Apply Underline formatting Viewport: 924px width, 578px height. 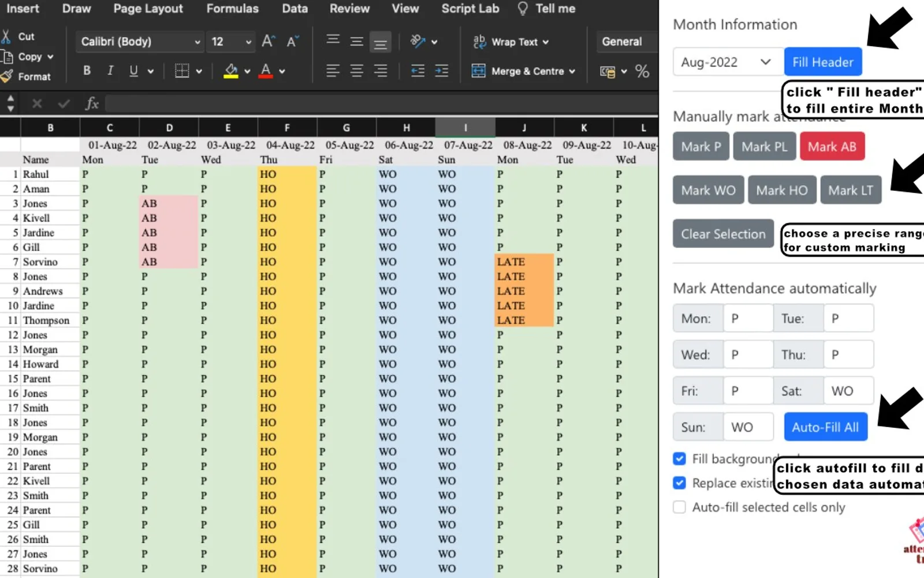(133, 71)
